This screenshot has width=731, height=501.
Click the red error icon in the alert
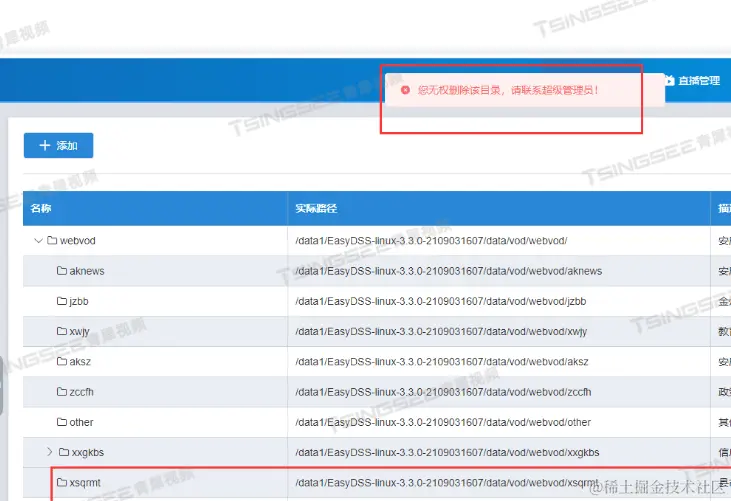click(x=405, y=90)
